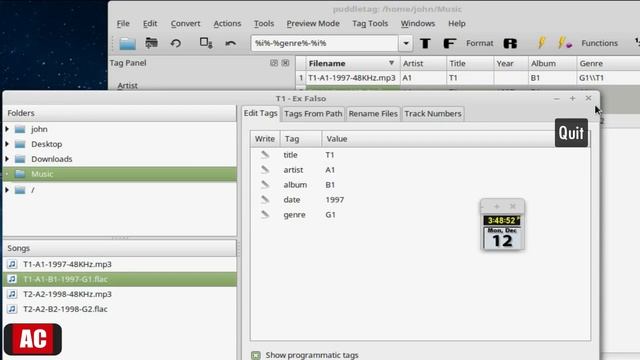Click the Tag column header in Ex Falso
The width and height of the screenshot is (640, 360).
(301, 139)
